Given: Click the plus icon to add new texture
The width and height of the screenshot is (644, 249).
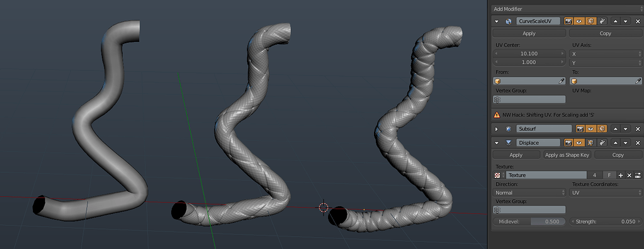Looking at the screenshot, I should click(x=621, y=175).
